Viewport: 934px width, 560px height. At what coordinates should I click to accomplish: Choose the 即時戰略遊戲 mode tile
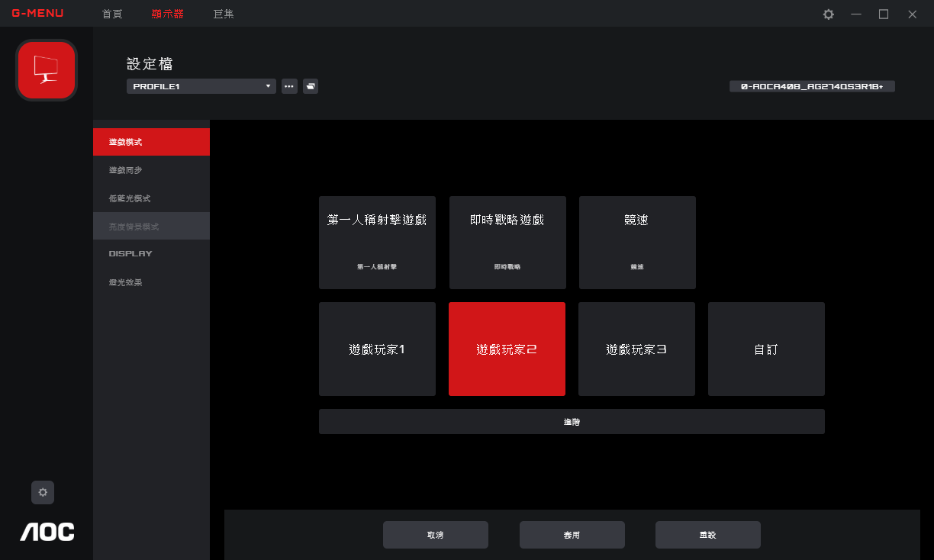pyautogui.click(x=507, y=243)
